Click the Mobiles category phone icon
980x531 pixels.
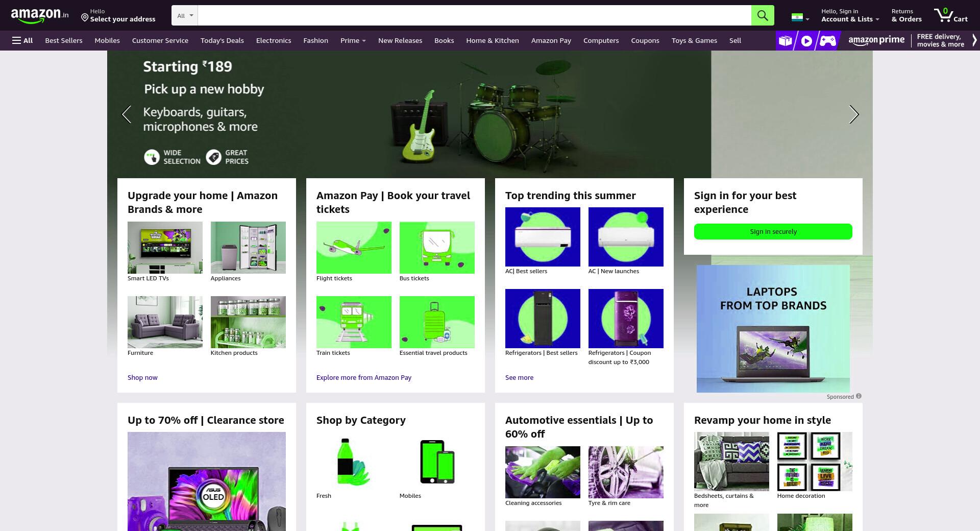tap(437, 462)
